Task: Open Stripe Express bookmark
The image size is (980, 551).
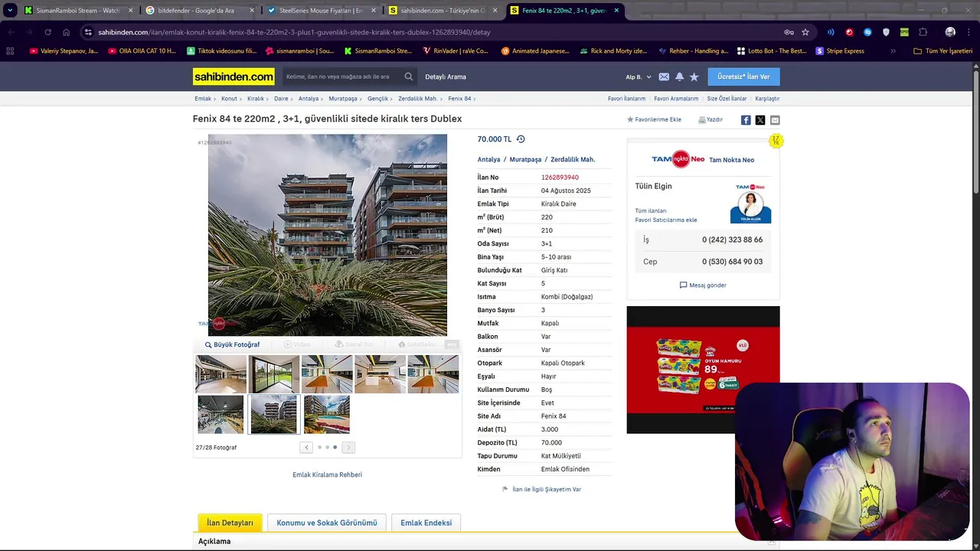Action: click(x=840, y=51)
